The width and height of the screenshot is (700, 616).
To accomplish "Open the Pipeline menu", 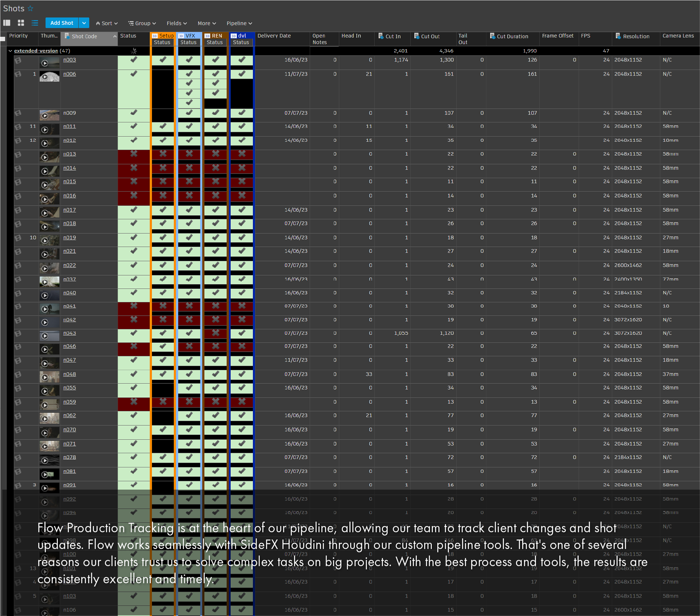I will coord(239,23).
